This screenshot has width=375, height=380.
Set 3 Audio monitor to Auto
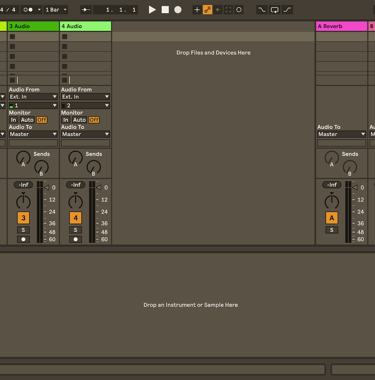[x=27, y=120]
